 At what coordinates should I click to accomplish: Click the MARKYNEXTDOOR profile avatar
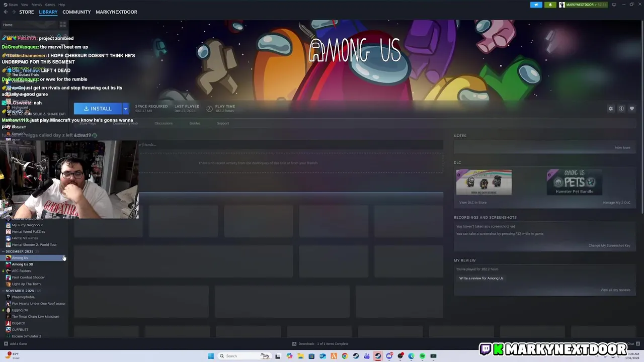(x=561, y=5)
